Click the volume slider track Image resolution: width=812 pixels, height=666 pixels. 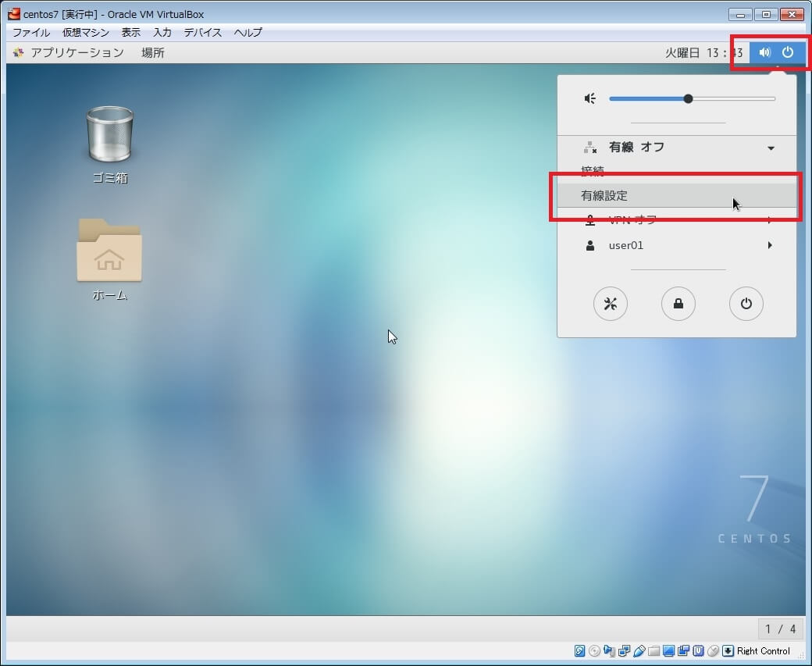coord(734,99)
